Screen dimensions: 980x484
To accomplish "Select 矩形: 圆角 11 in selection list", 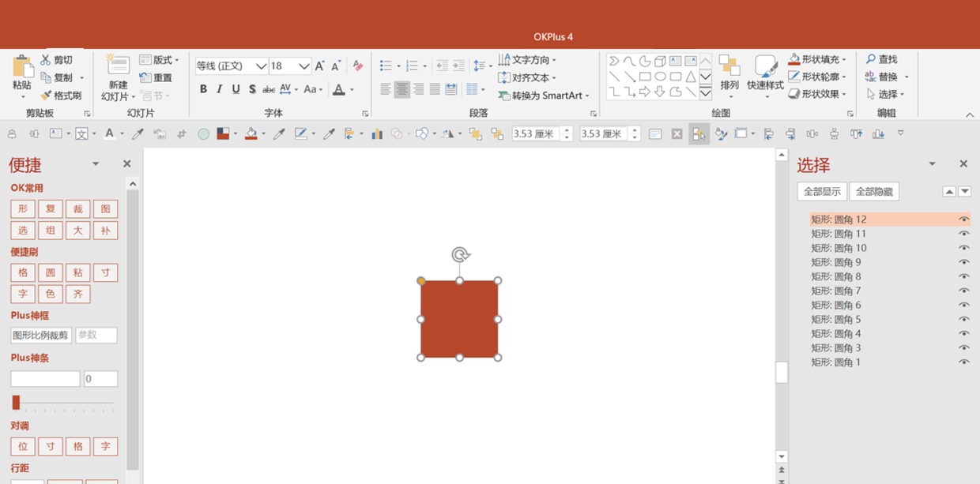I will (x=839, y=234).
